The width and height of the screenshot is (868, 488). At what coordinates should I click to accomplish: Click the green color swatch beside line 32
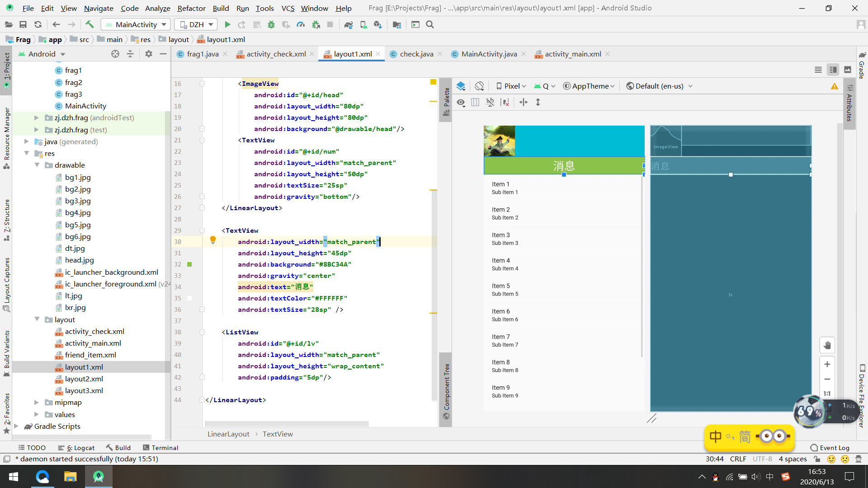click(x=189, y=264)
